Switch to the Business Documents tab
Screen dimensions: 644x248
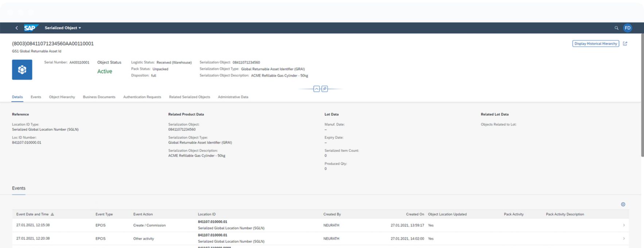[x=99, y=97]
